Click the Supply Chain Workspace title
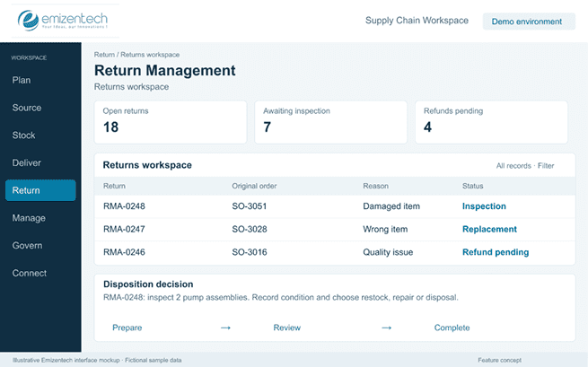Image resolution: width=588 pixels, height=367 pixels. [417, 21]
